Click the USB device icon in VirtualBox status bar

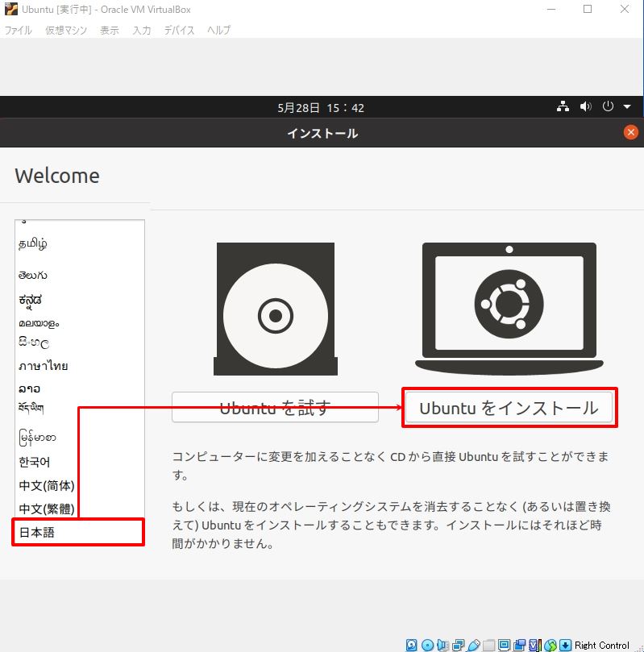(474, 645)
